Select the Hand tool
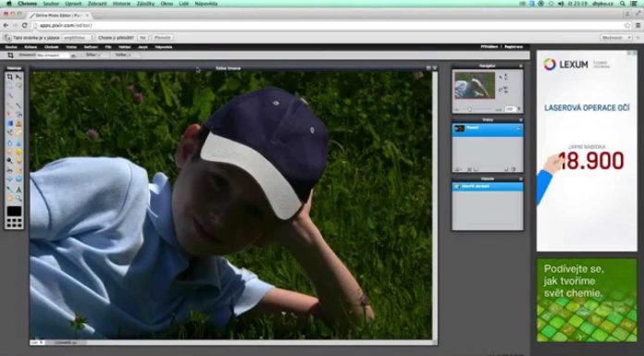 tap(9, 198)
